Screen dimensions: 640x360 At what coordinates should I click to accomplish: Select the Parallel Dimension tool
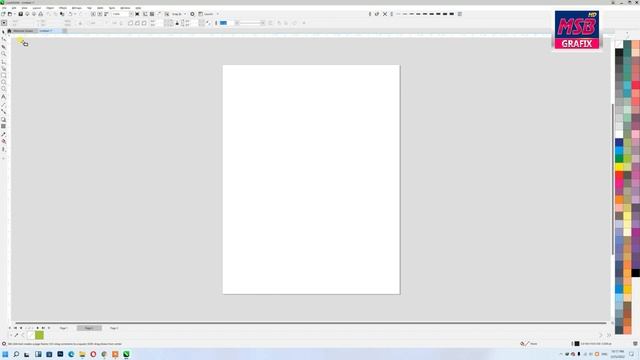(x=4, y=104)
